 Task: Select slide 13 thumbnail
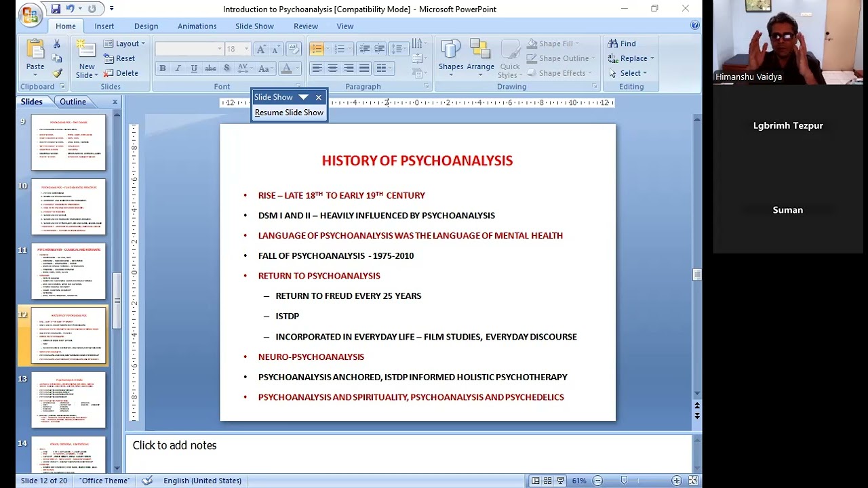[x=68, y=400]
